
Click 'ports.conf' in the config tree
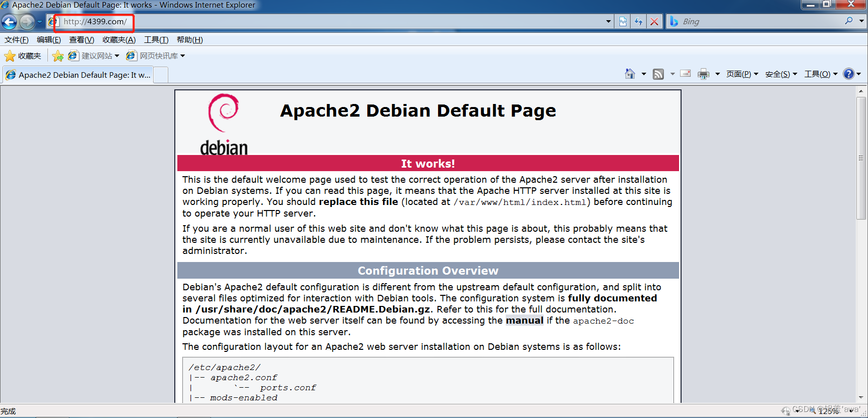[x=288, y=388]
